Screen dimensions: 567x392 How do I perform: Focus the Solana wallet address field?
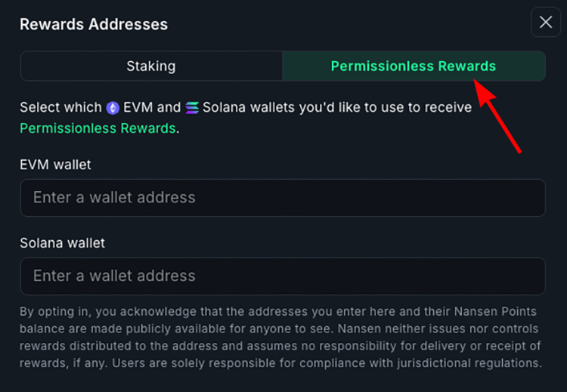tap(283, 276)
